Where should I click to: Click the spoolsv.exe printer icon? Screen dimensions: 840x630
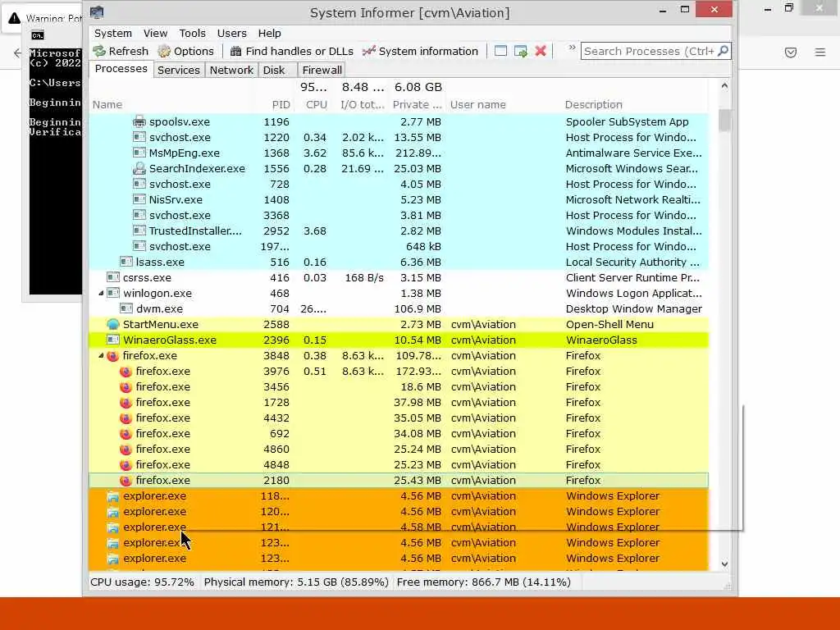[x=139, y=121]
